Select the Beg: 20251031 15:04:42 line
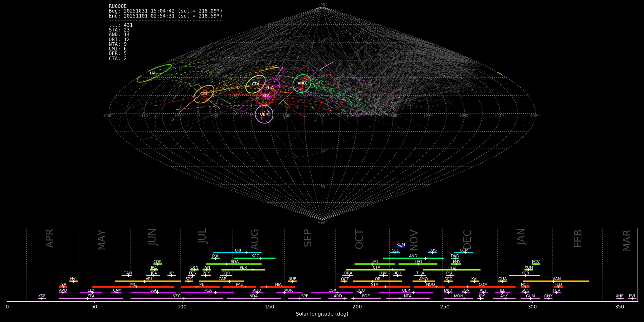Screen dimensions: 644x322 166,11
